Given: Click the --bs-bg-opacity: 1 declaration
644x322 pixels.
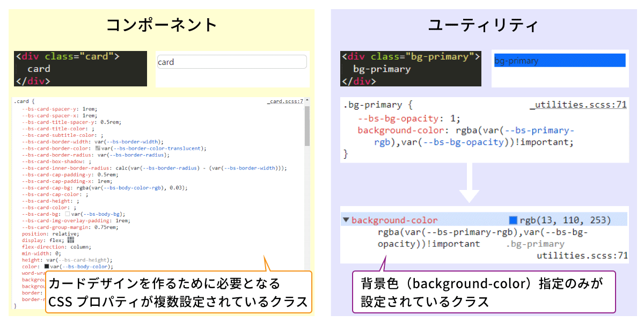Looking at the screenshot, I should coord(409,119).
